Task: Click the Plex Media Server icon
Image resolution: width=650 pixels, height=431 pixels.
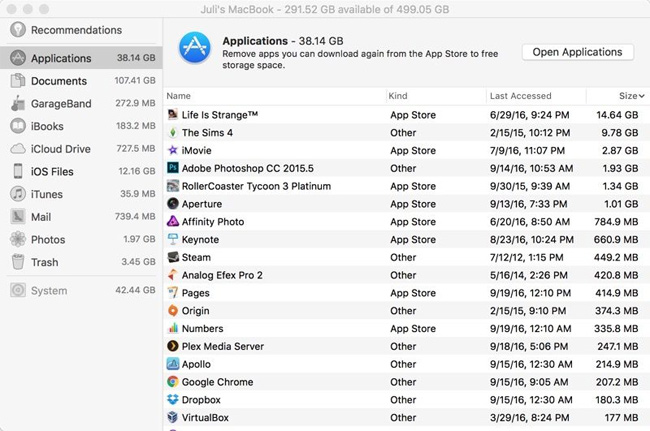Action: click(x=172, y=346)
